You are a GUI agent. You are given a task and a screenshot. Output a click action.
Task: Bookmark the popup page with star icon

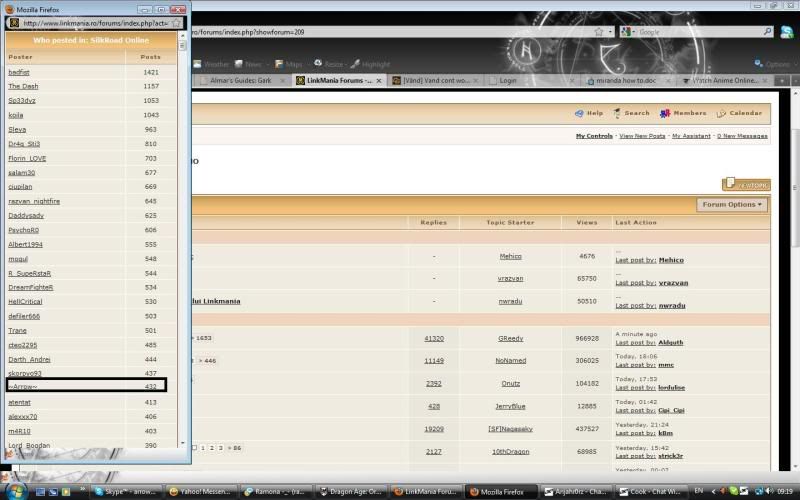[x=176, y=22]
